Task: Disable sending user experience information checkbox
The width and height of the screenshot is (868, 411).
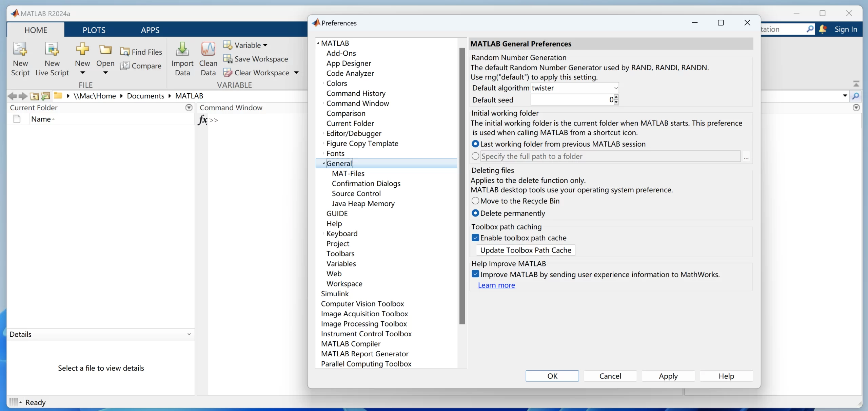Action: 475,274
